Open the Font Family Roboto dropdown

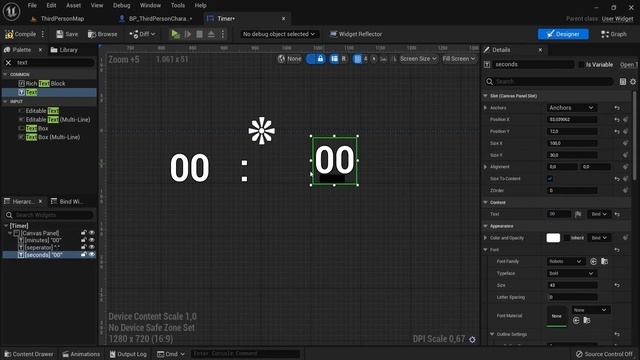tap(565, 261)
